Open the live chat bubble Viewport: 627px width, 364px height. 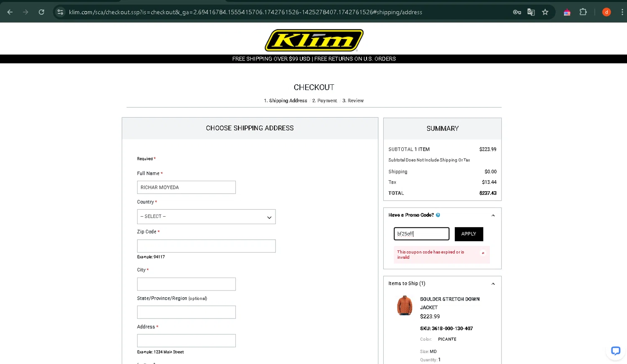point(615,351)
